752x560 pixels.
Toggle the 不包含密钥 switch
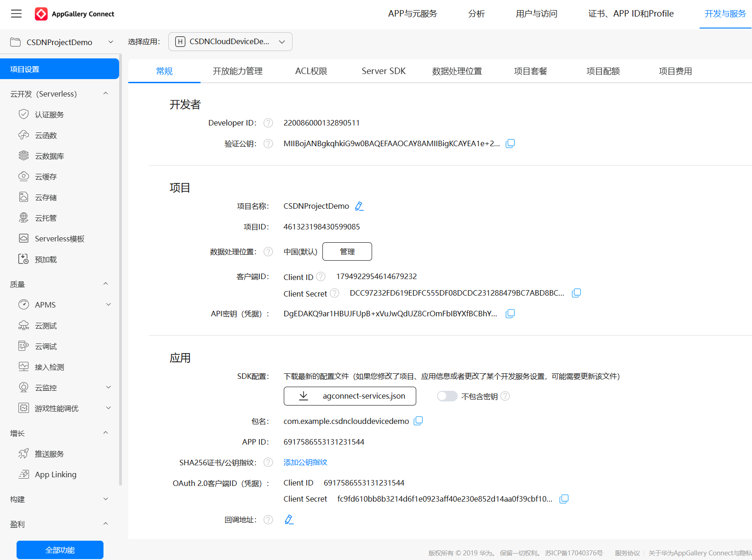pos(447,396)
